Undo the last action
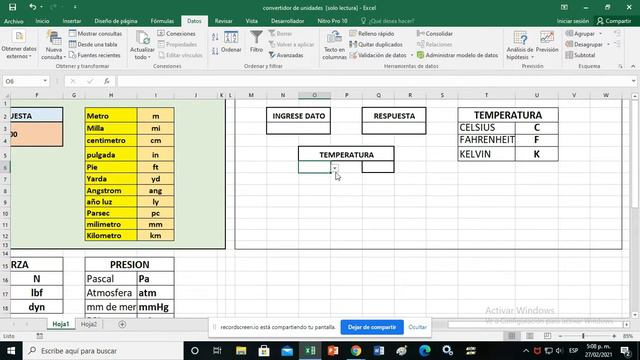640x360 pixels. coord(32,7)
